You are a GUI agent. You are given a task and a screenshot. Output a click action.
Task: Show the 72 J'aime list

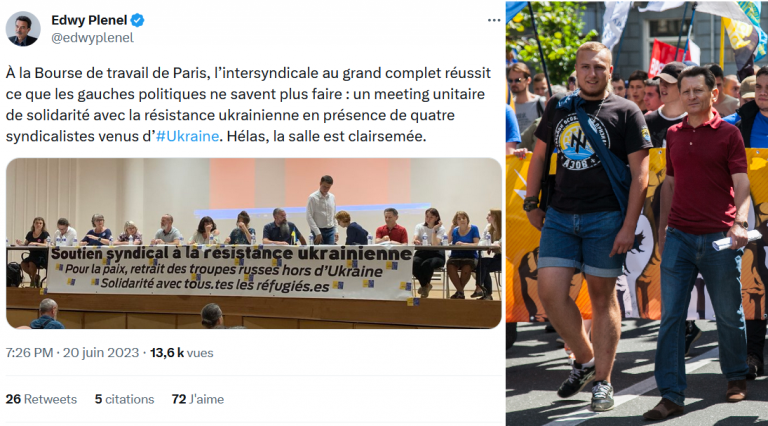pos(198,399)
